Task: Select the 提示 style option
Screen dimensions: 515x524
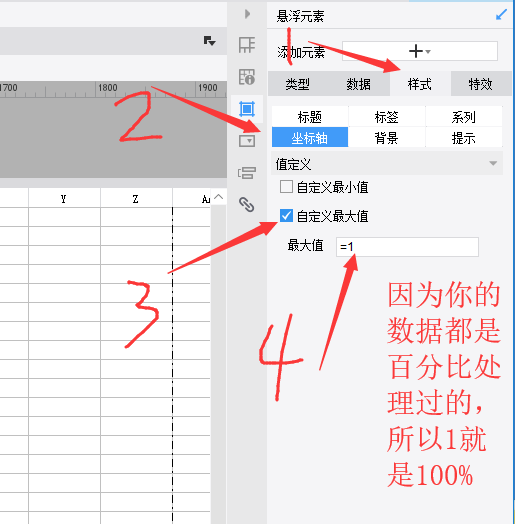Action: click(464, 137)
